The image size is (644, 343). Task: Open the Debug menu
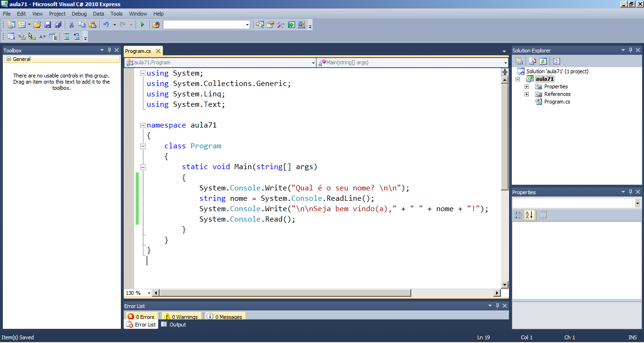pyautogui.click(x=79, y=14)
